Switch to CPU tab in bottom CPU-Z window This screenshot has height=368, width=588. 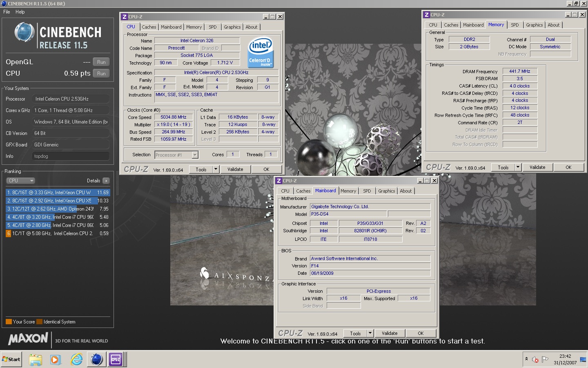click(285, 191)
